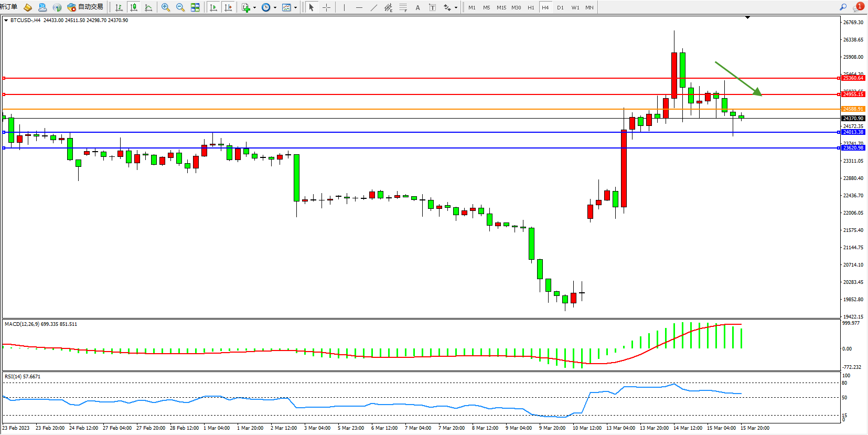Select the orange 24588.91 price level line

click(x=420, y=109)
